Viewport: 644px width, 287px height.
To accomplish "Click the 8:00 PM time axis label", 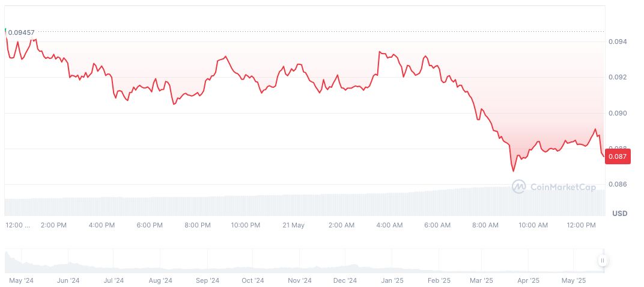I will (197, 225).
